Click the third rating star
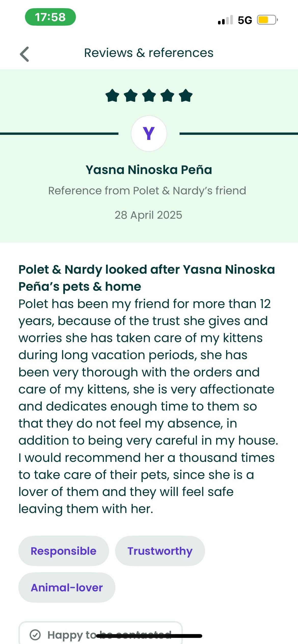This screenshot has height=644, width=298. tap(149, 96)
